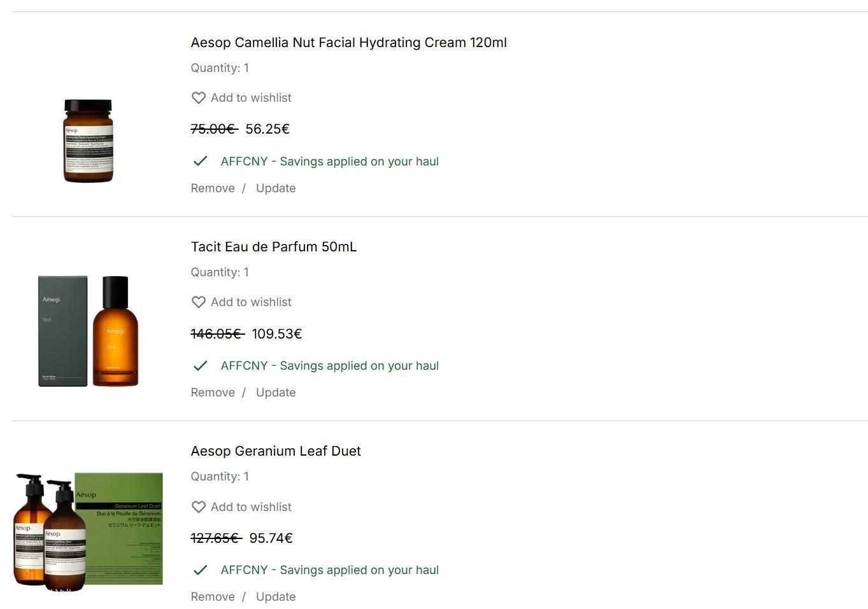The image size is (868, 609).
Task: Remove Aesop Geranium Leaf Duet
Action: (x=213, y=597)
